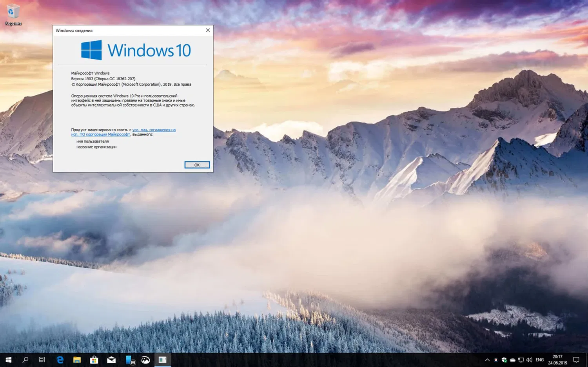Launch Microsoft Store from the taskbar
The height and width of the screenshot is (367, 588).
coord(94,360)
